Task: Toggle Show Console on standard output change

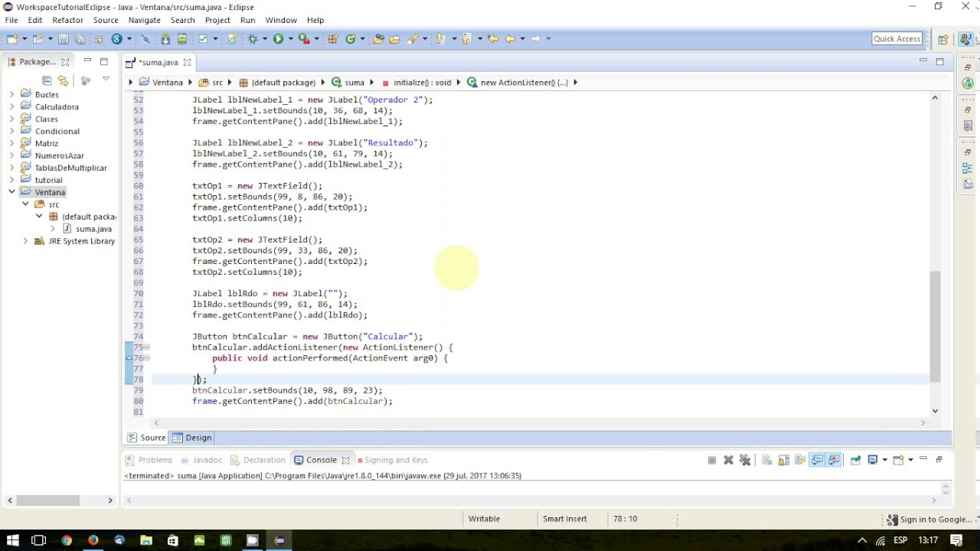Action: coord(817,460)
